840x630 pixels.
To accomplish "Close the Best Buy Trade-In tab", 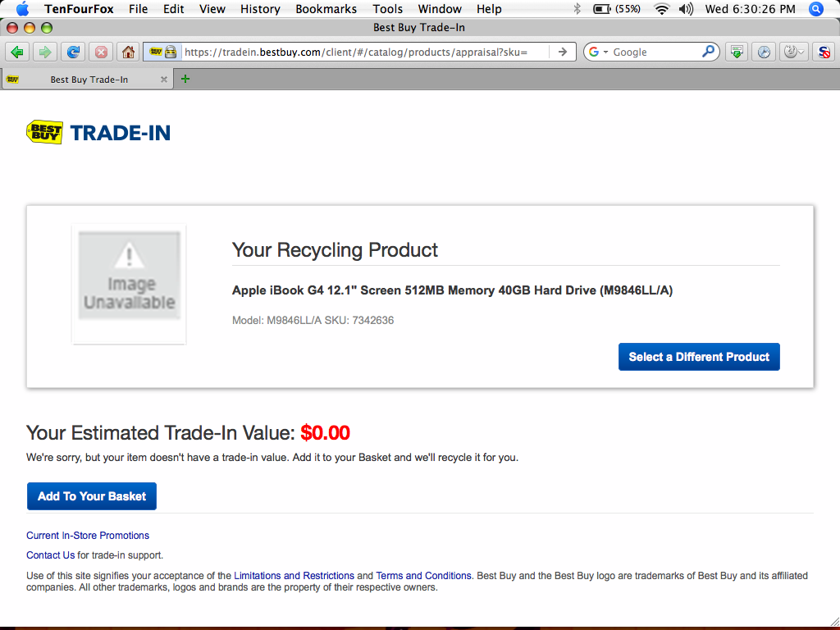I will [164, 80].
